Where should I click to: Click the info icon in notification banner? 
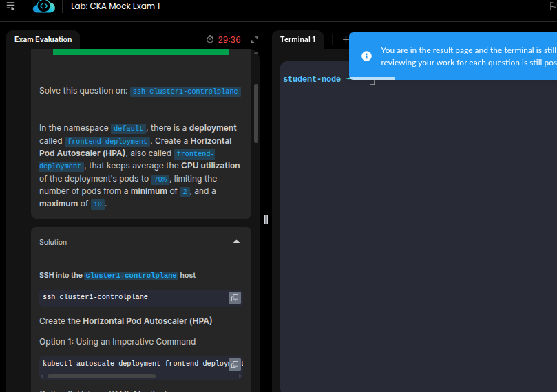pyautogui.click(x=366, y=56)
